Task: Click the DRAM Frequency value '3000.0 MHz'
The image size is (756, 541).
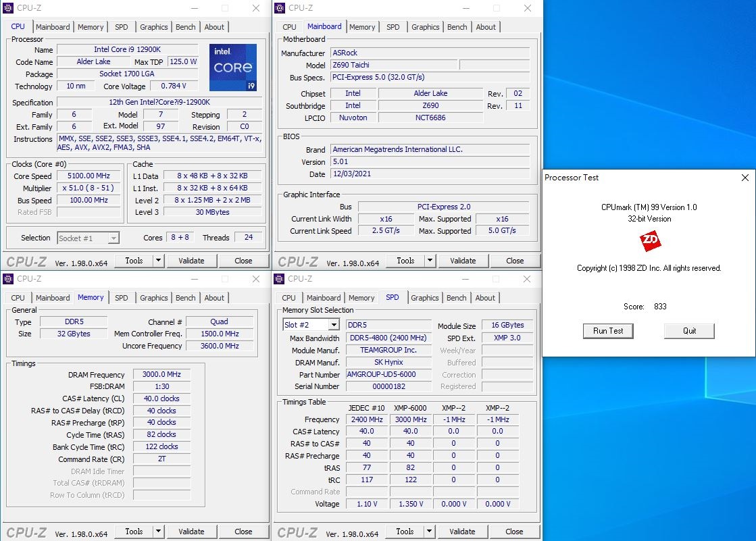Action: [161, 374]
